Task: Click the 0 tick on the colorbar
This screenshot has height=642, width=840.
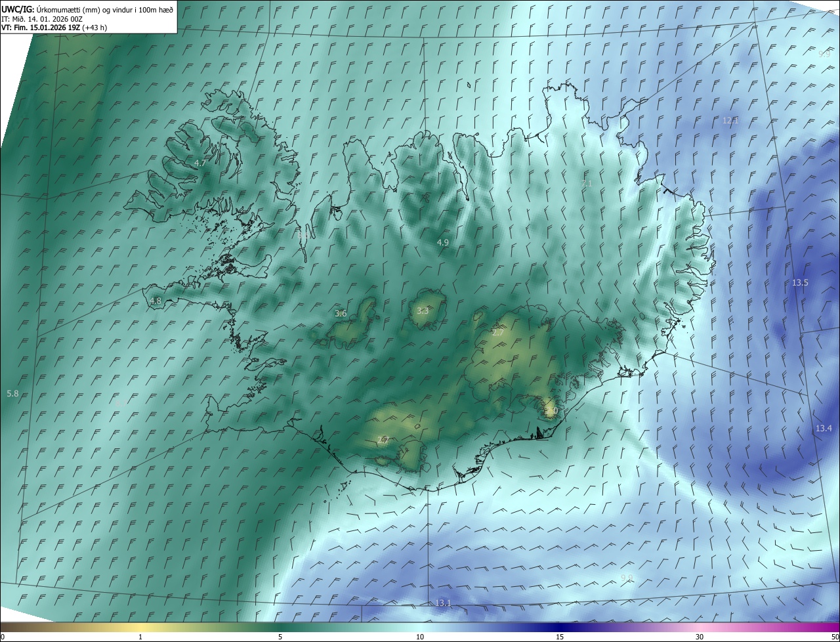Action: click(3, 637)
